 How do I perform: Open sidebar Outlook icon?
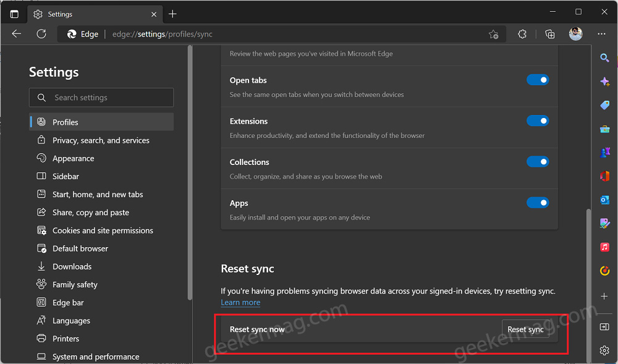pos(604,200)
